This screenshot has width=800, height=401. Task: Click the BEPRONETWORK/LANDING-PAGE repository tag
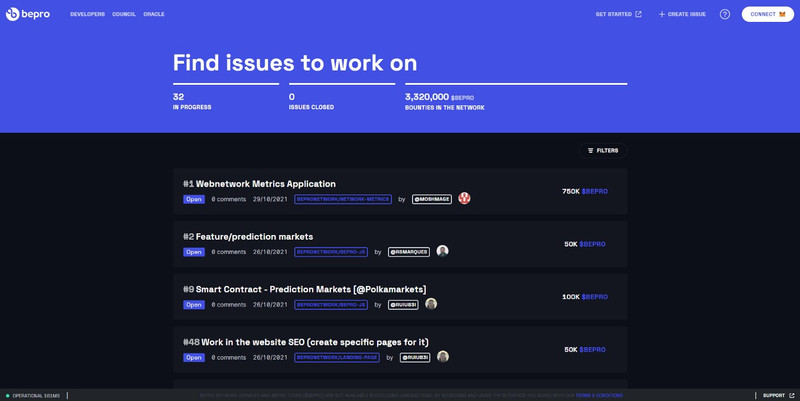[x=338, y=357]
